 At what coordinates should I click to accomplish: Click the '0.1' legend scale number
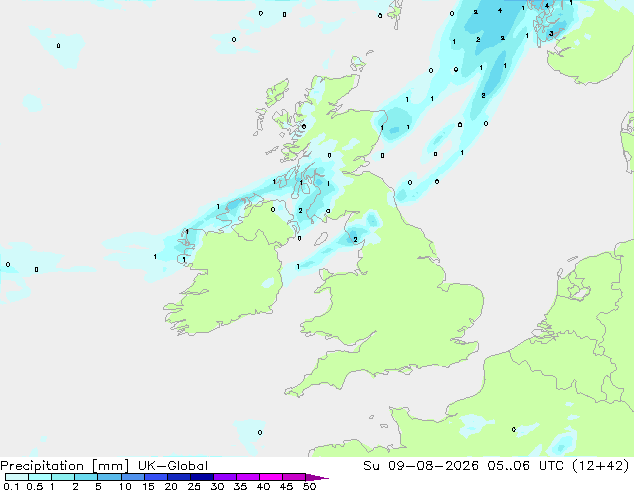click(x=11, y=486)
